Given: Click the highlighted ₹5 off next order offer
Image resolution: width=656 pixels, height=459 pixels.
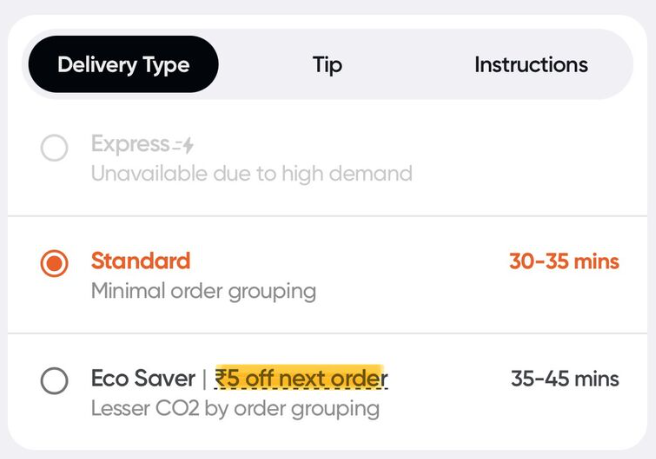Looking at the screenshot, I should (x=300, y=379).
